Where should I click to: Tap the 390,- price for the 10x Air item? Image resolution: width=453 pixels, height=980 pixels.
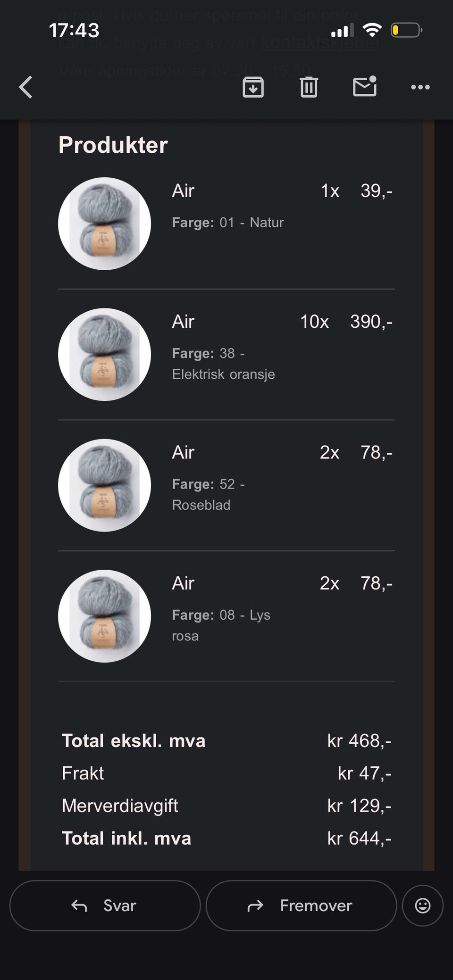pos(371,322)
